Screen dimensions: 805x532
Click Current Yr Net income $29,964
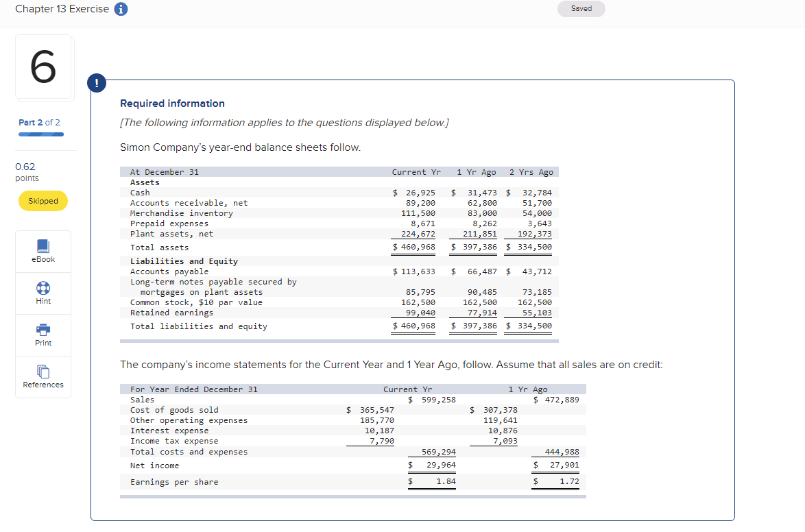[432, 465]
